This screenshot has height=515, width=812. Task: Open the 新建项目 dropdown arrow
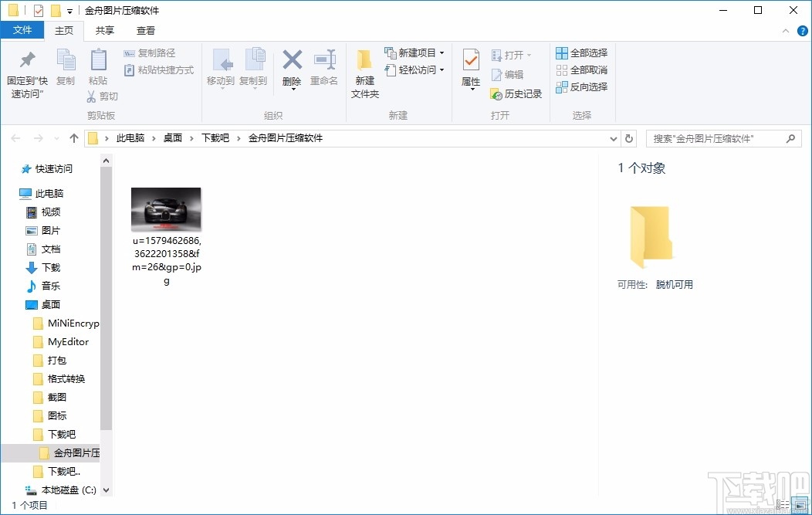441,53
